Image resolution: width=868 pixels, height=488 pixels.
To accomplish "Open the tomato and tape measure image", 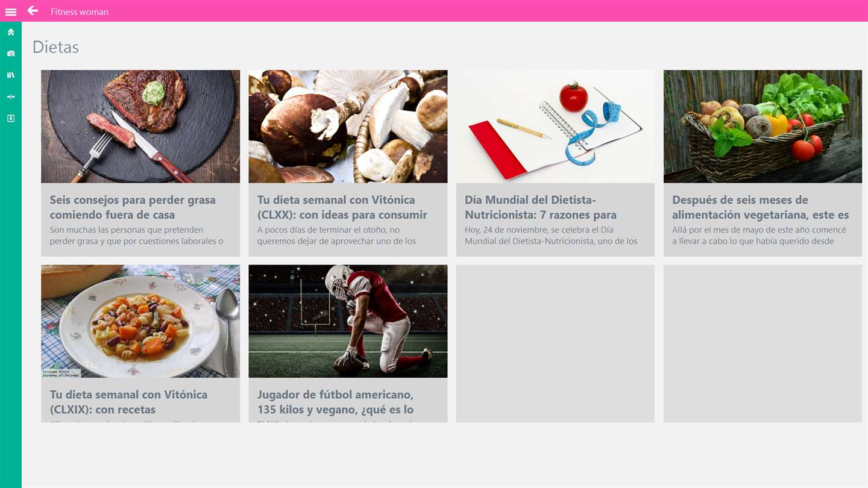I will tap(555, 127).
